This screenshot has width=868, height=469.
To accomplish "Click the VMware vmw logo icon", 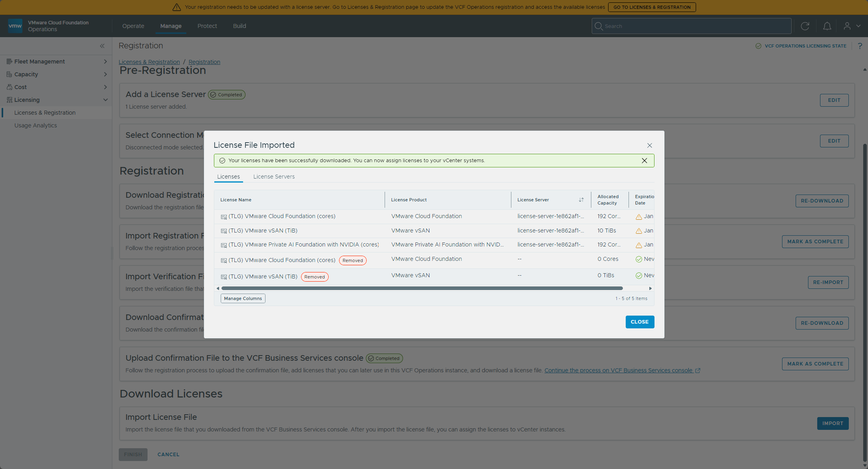I will (15, 26).
